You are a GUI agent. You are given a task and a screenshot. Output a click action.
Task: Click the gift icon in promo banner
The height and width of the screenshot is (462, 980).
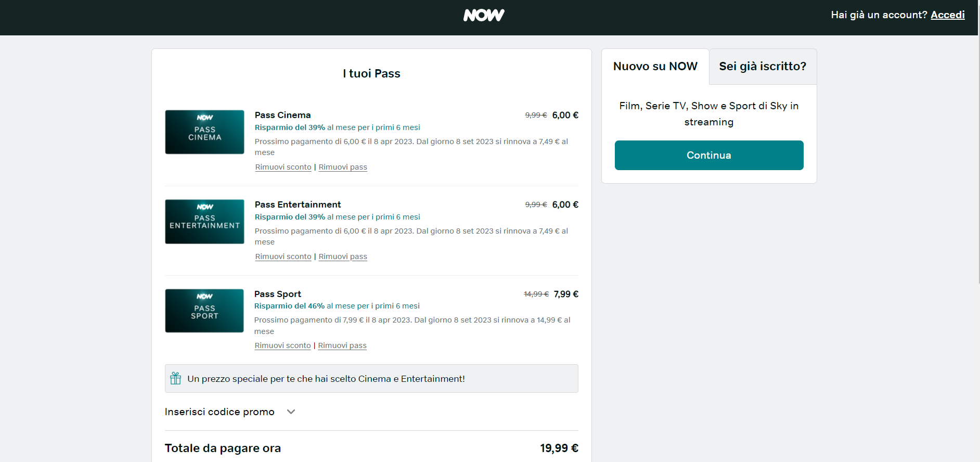click(176, 378)
